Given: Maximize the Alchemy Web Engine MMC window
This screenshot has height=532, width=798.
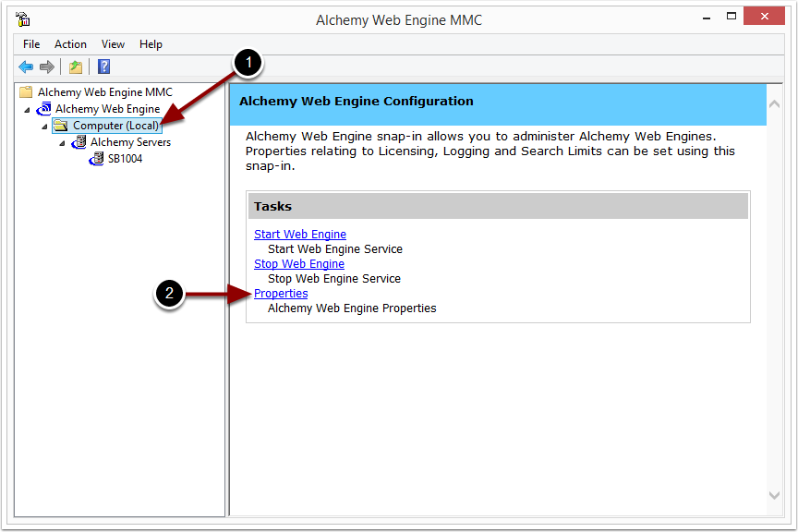Looking at the screenshot, I should [x=731, y=17].
